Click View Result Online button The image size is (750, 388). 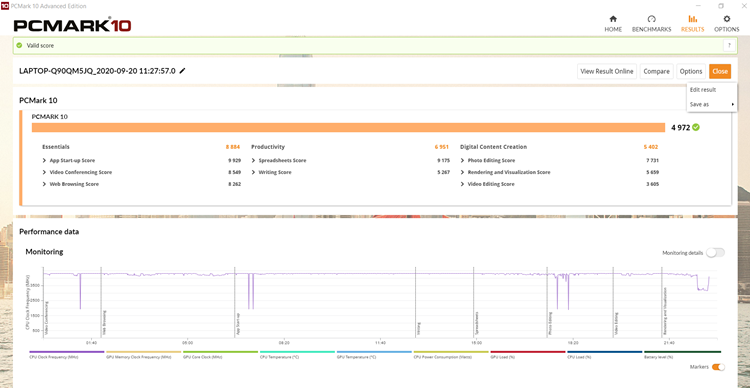click(x=607, y=71)
